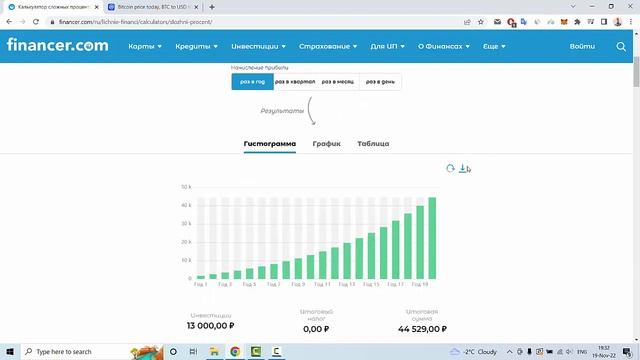This screenshot has height=360, width=640.
Task: Switch to the Калькулятор сложных процентов tab
Action: click(52, 7)
